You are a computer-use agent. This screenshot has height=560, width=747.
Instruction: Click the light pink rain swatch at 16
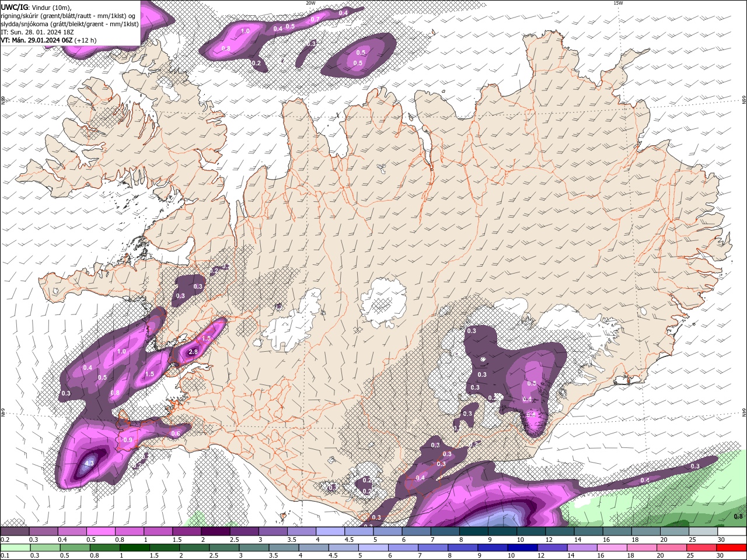point(612,548)
